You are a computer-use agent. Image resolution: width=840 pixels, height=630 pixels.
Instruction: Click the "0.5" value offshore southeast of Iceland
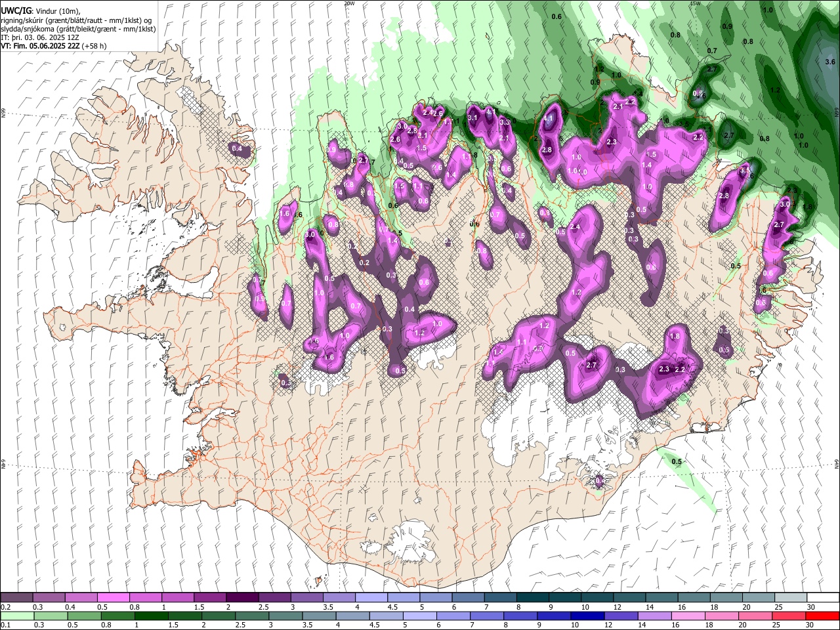[677, 462]
